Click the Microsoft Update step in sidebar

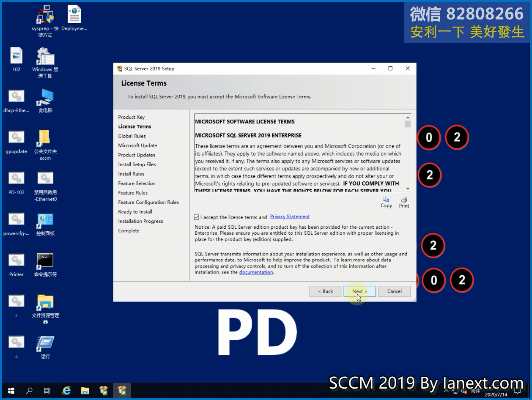pos(137,145)
